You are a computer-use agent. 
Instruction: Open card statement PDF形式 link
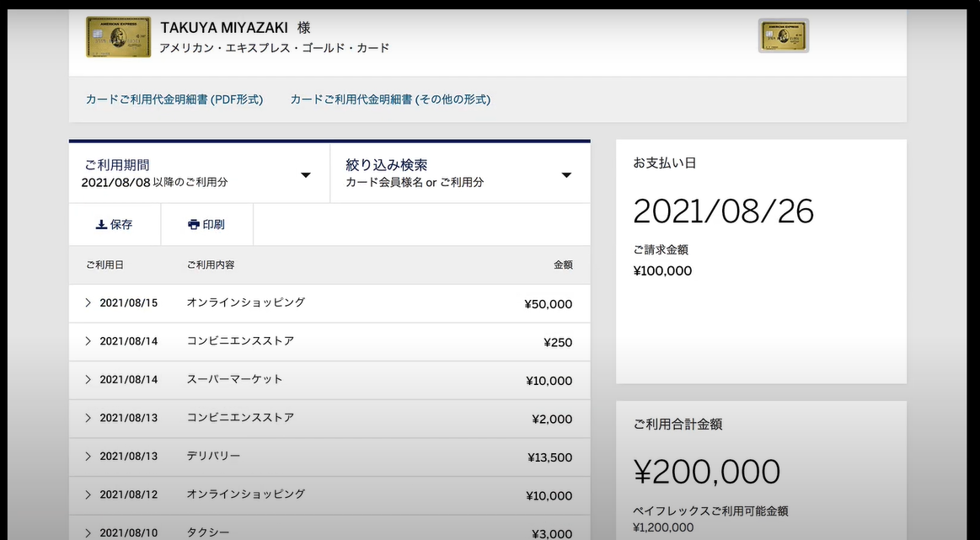(174, 99)
